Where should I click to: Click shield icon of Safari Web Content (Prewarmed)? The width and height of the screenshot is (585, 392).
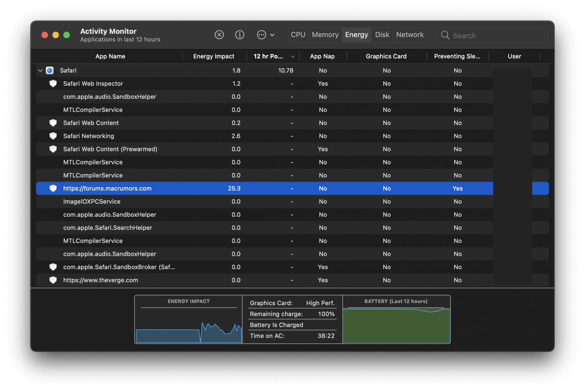coord(53,149)
